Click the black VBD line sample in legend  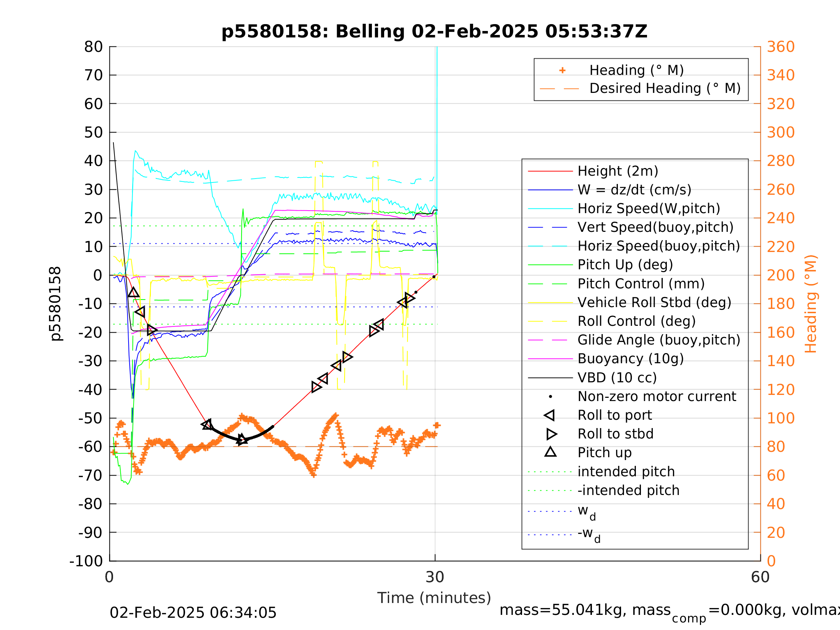[550, 378]
